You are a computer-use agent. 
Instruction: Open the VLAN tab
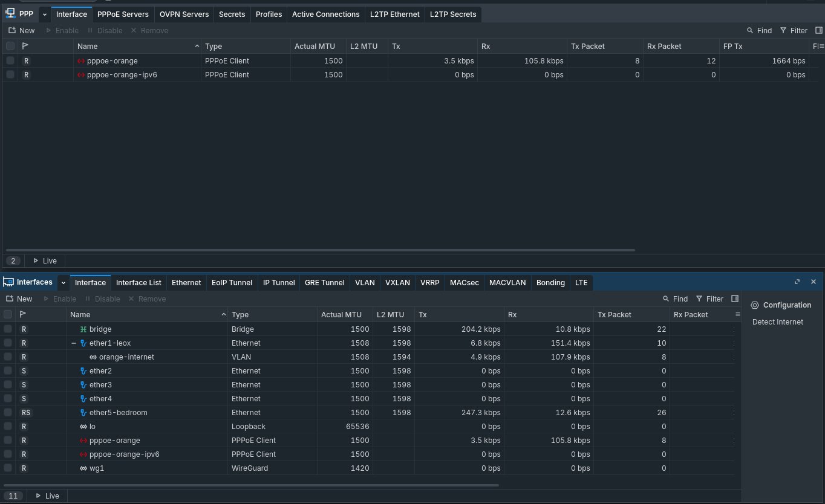(x=365, y=283)
